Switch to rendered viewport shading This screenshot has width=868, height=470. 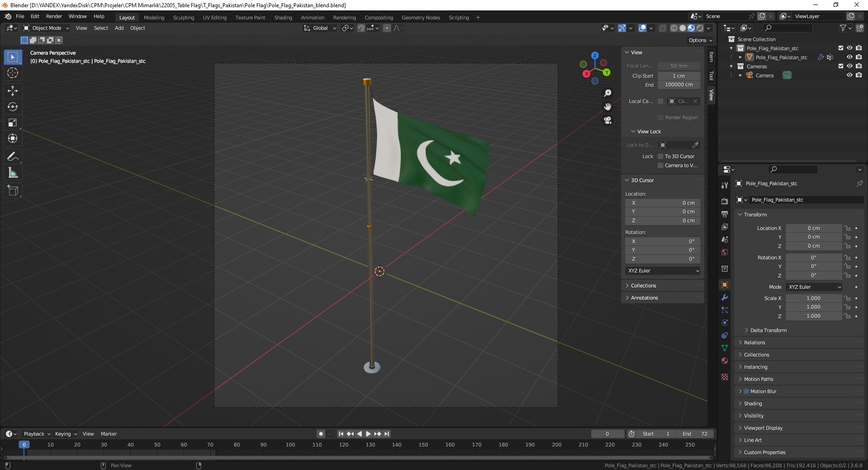pyautogui.click(x=700, y=28)
